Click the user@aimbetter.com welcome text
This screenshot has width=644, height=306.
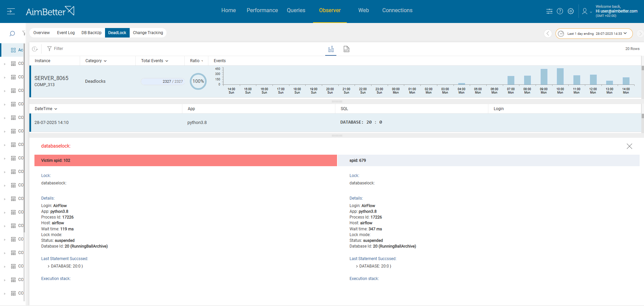point(616,11)
